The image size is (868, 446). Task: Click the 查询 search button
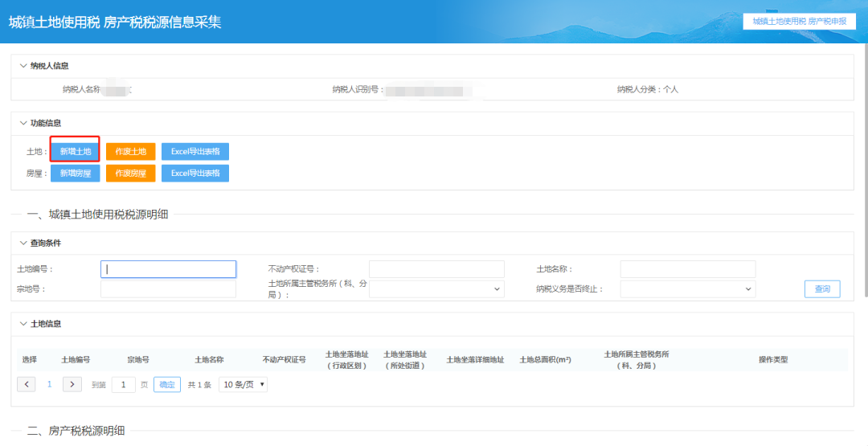tap(822, 288)
